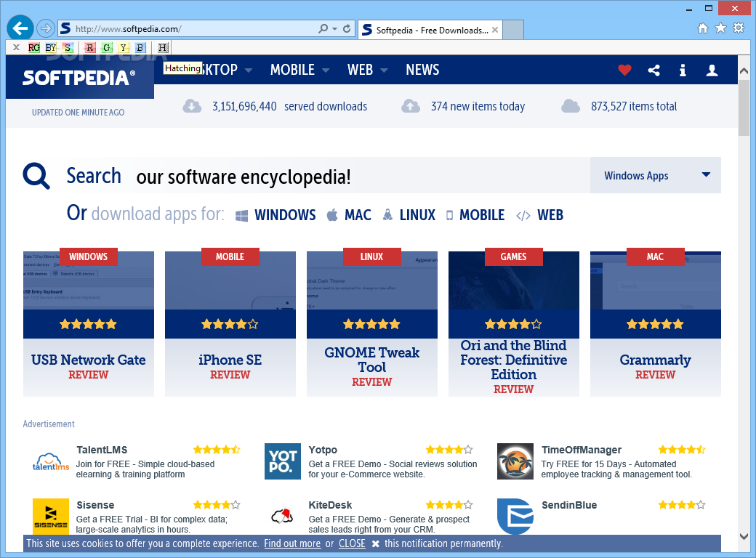Image resolution: width=756 pixels, height=558 pixels.
Task: Close the color filter toolbar with X
Action: click(x=17, y=47)
